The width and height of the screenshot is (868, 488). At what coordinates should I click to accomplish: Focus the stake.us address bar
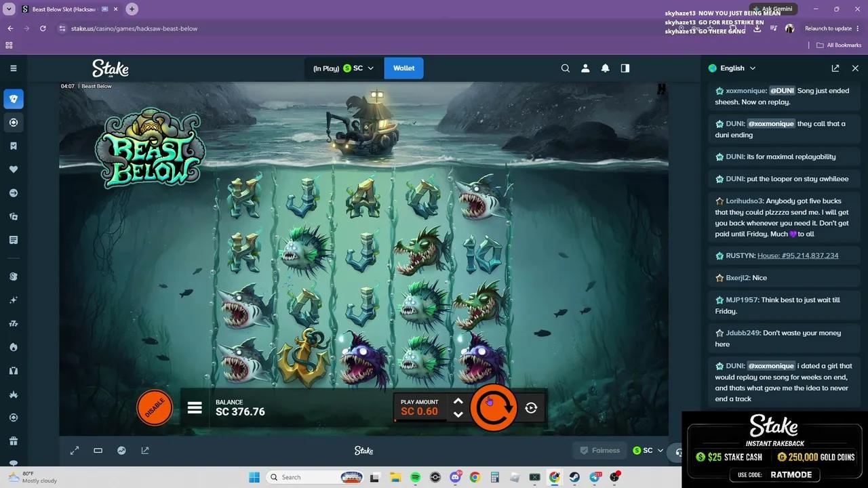click(x=366, y=28)
